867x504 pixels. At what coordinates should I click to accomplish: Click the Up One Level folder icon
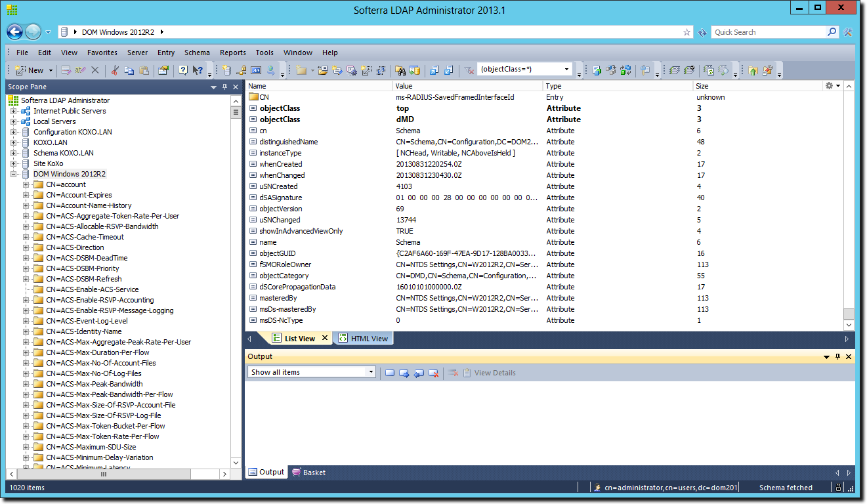point(752,70)
